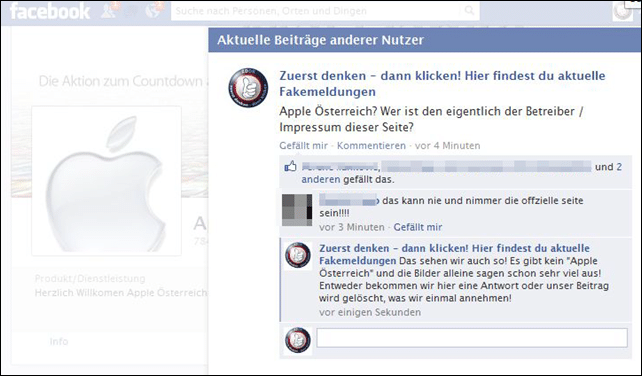Click the search field for Personen, Orten
Screen dimensions: 642x376
[317, 11]
